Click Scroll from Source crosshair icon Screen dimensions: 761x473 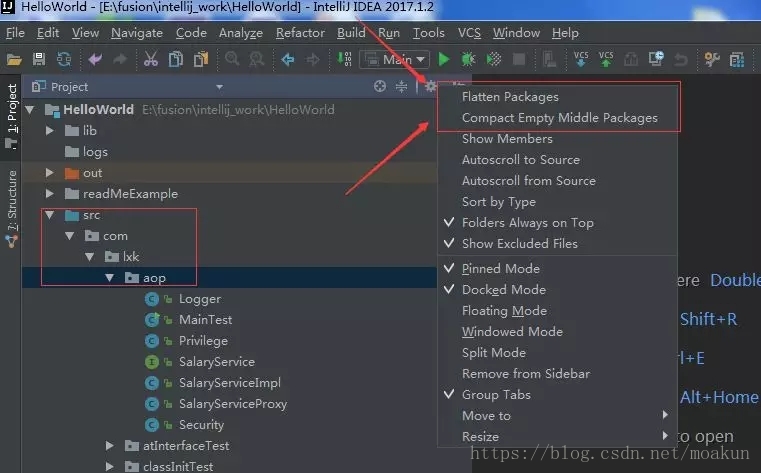click(380, 86)
